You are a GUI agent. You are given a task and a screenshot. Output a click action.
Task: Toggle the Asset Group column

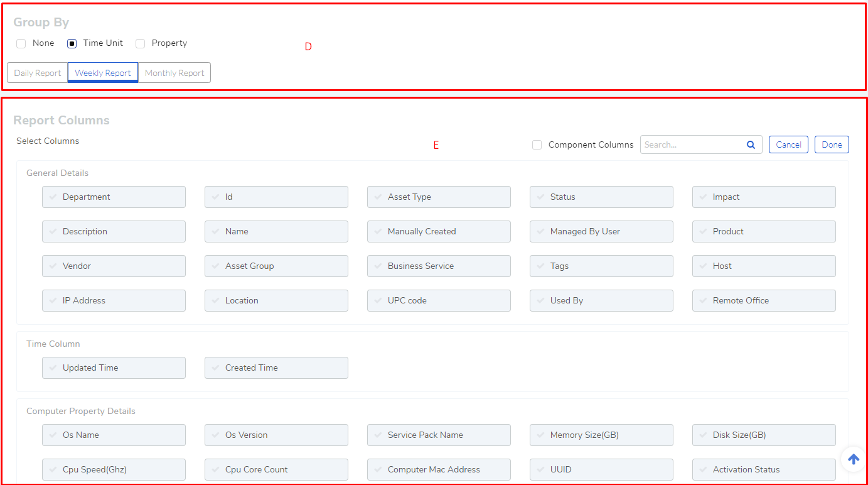pos(276,266)
